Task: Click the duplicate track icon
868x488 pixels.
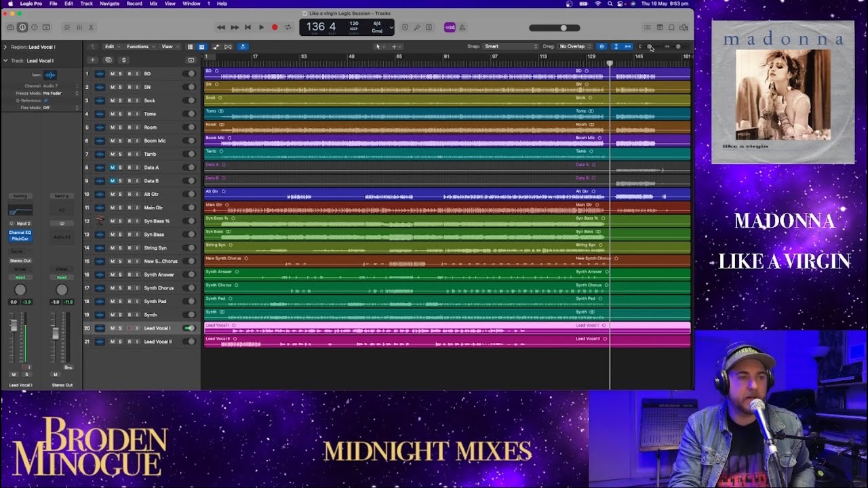Action: pos(108,60)
